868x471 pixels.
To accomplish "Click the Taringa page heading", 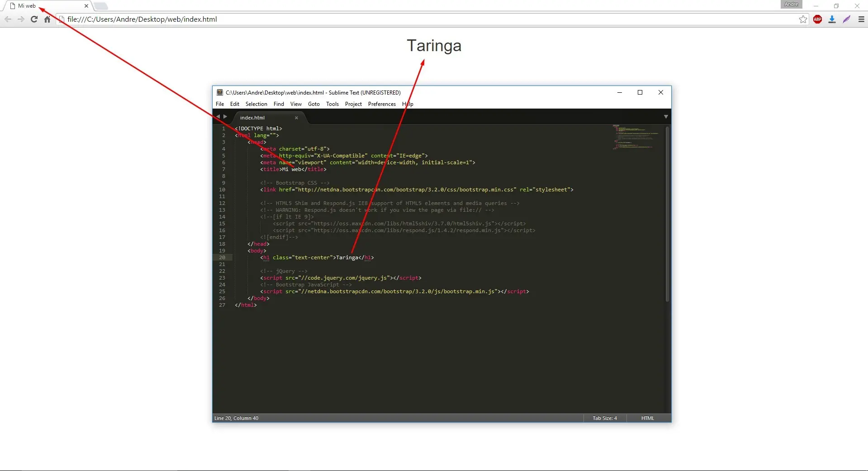I will (x=434, y=46).
